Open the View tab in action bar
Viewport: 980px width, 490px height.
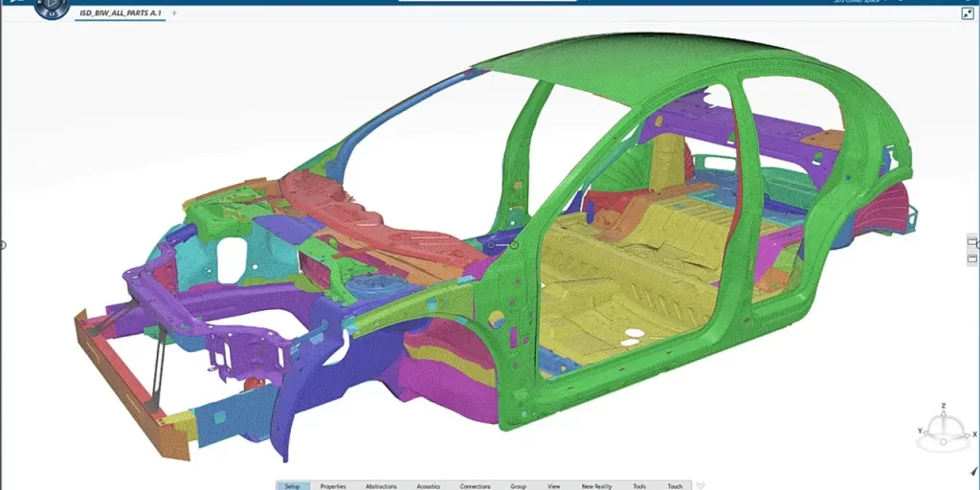tap(554, 485)
